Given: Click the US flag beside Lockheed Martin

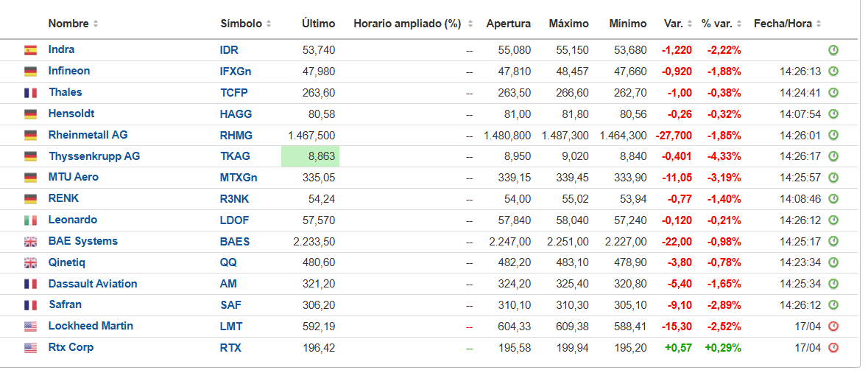Looking at the screenshot, I should point(30,327).
